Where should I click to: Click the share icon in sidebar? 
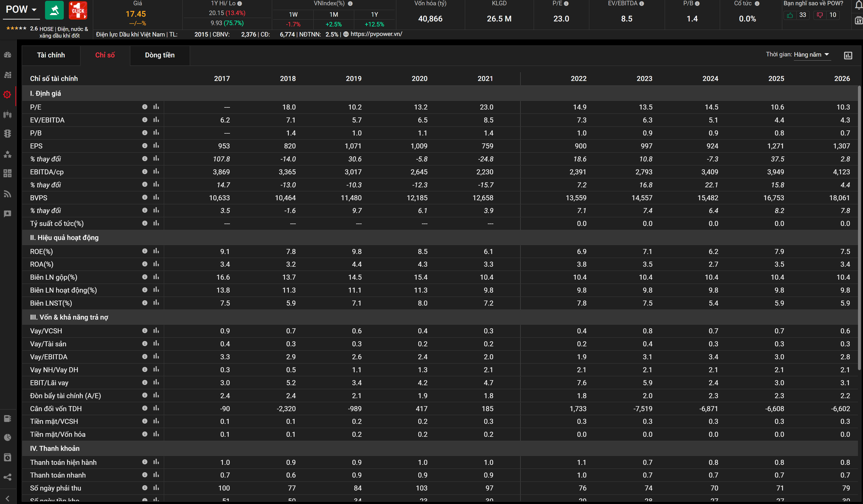[7, 477]
